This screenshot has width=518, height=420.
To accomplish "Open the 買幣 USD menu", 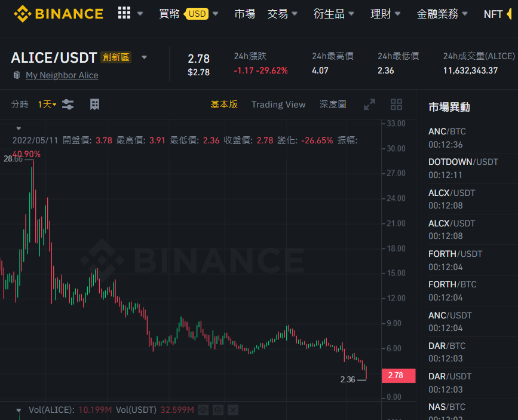I will click(188, 14).
